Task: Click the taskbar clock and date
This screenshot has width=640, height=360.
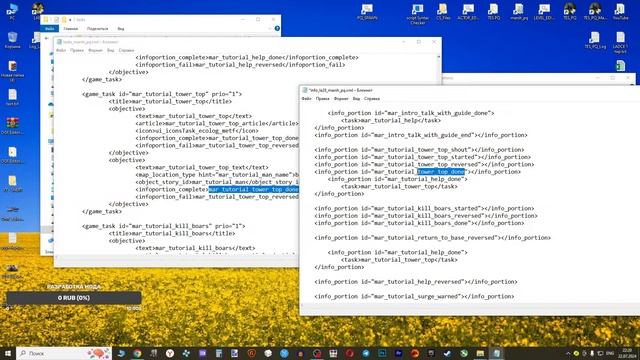Action: point(626,353)
